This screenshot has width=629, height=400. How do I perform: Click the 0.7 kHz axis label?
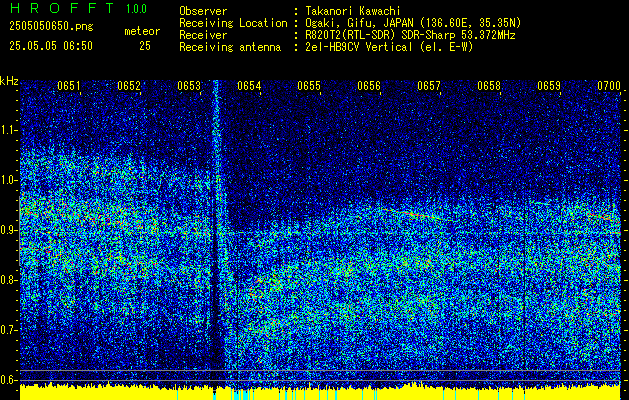pyautogui.click(x=8, y=330)
